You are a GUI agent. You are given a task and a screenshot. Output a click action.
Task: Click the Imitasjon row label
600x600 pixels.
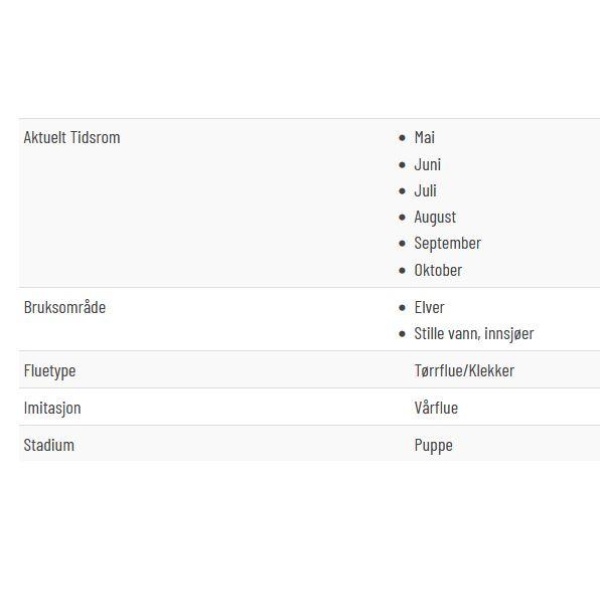click(52, 408)
